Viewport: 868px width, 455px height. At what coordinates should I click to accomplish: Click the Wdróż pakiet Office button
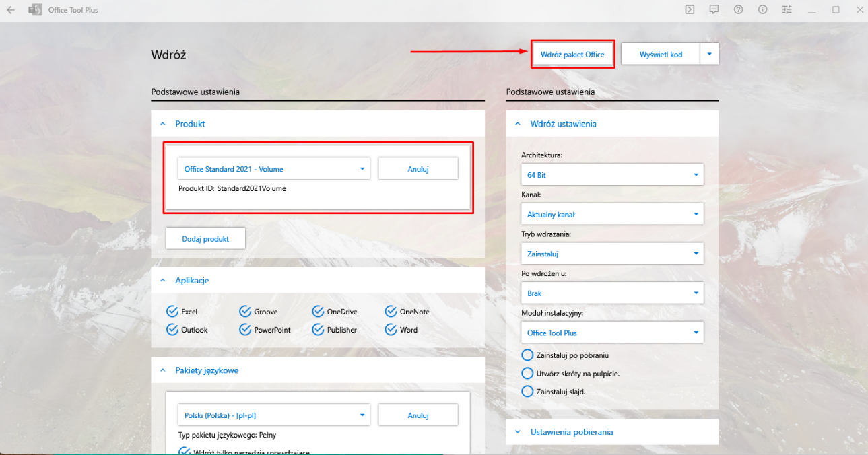[x=572, y=55]
